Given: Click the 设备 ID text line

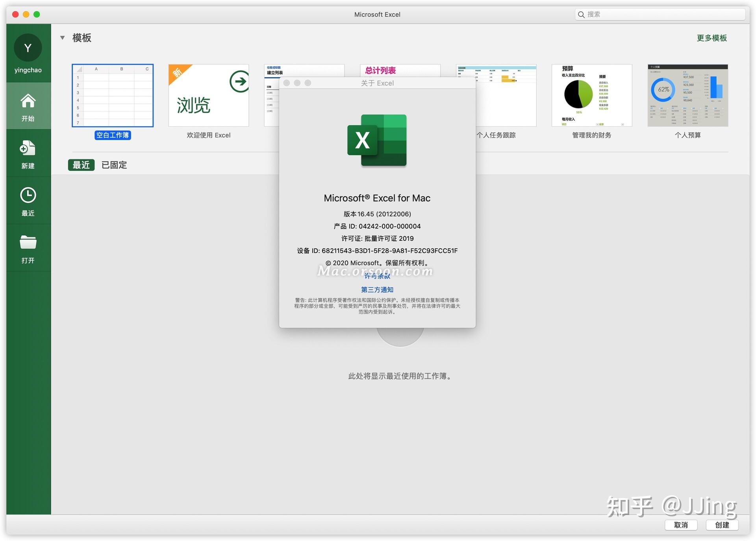Looking at the screenshot, I should (377, 251).
